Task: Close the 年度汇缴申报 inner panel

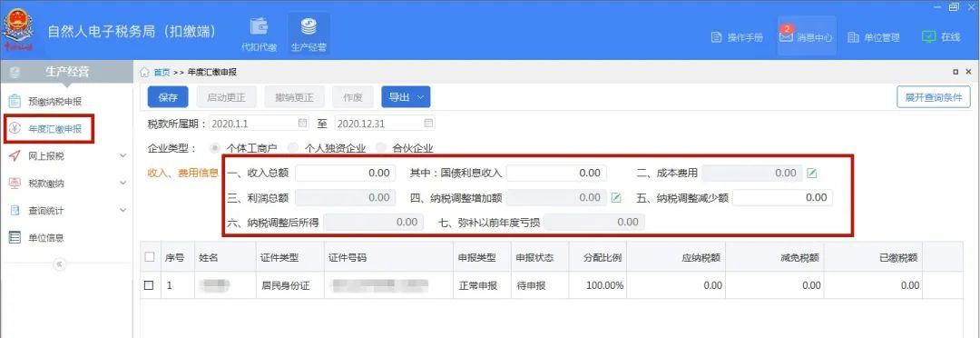Action: (x=969, y=72)
